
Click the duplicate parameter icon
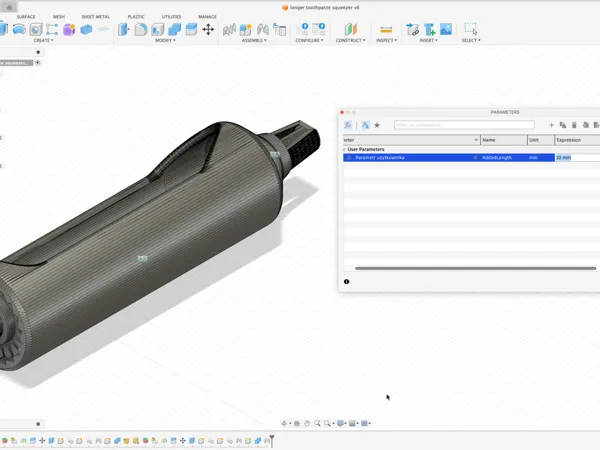562,125
